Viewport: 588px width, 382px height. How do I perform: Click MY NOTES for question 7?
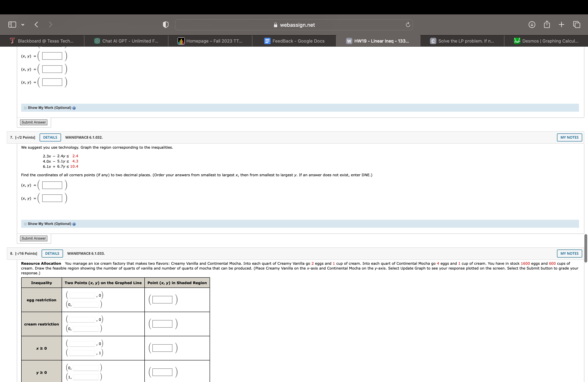pos(569,137)
